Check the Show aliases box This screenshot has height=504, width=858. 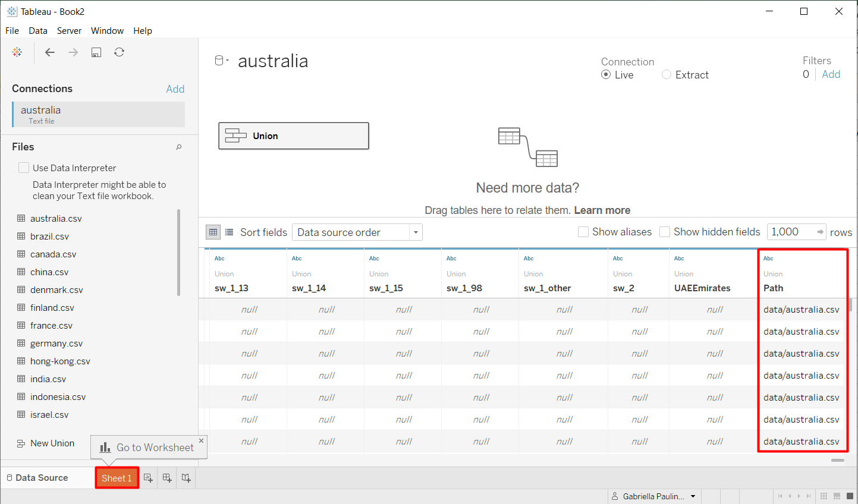pos(583,232)
